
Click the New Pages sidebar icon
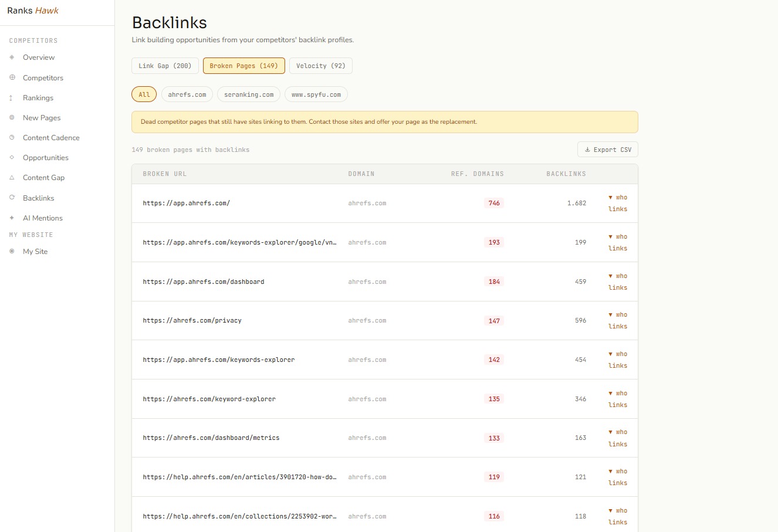click(12, 118)
